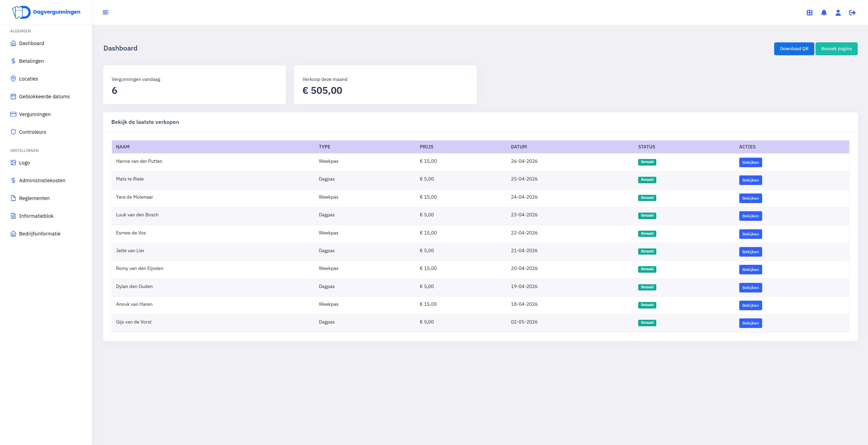Click Bekijken for Anouk van Haren

pyautogui.click(x=750, y=305)
